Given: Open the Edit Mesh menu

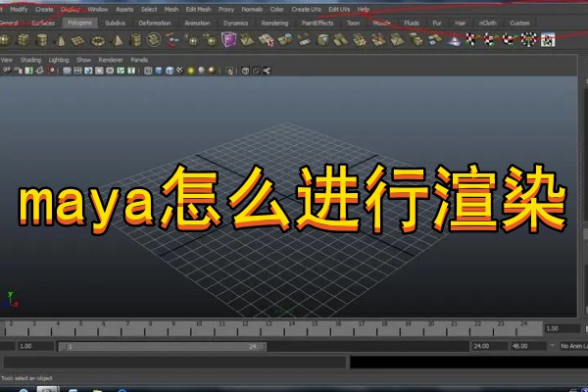Looking at the screenshot, I should [x=198, y=10].
